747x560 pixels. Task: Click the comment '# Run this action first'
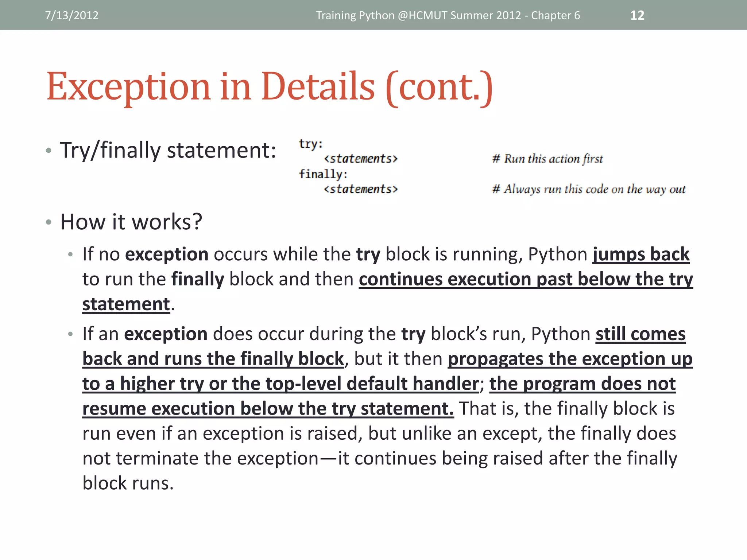tap(547, 159)
